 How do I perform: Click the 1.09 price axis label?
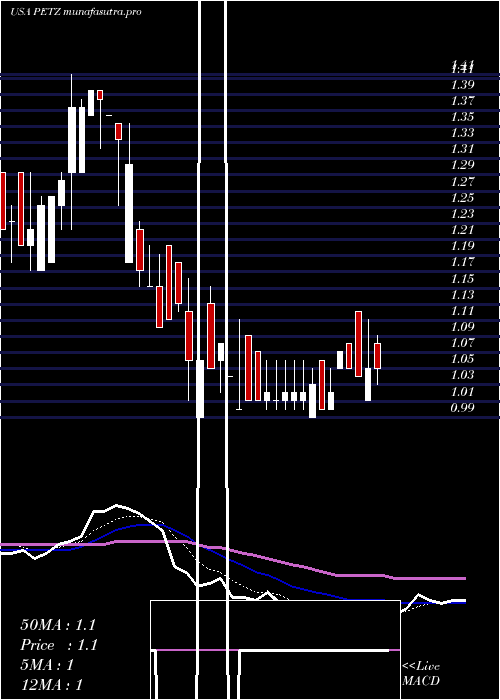coord(462,327)
